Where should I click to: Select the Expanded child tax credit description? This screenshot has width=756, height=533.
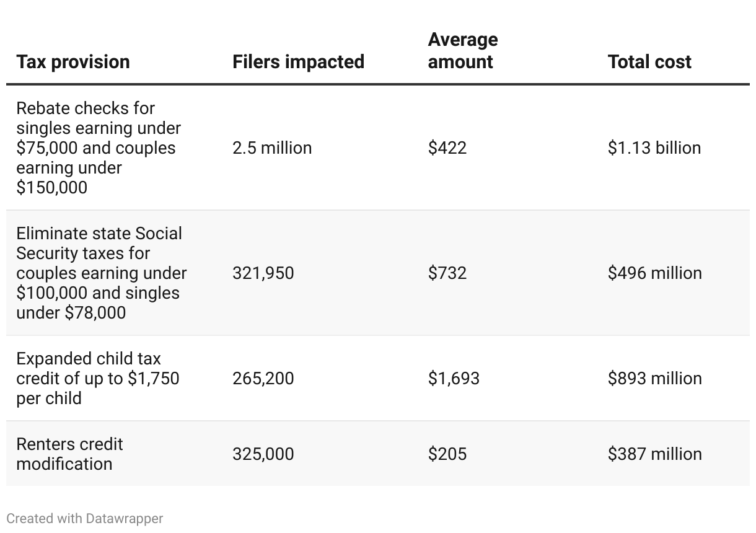(98, 378)
